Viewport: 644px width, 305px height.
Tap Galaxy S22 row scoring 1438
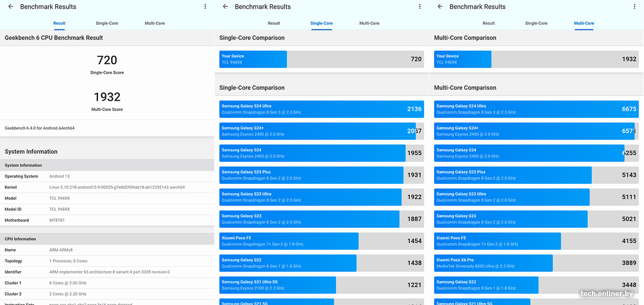(321, 263)
